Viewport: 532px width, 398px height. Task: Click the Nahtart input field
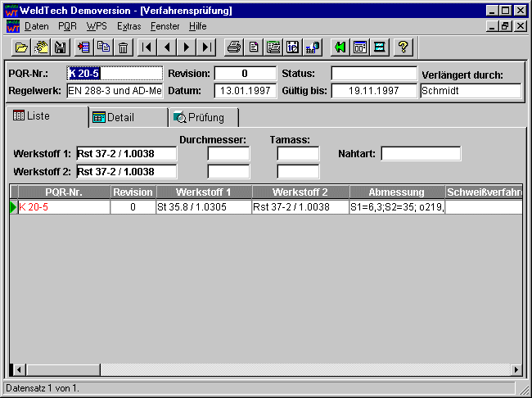pos(421,153)
